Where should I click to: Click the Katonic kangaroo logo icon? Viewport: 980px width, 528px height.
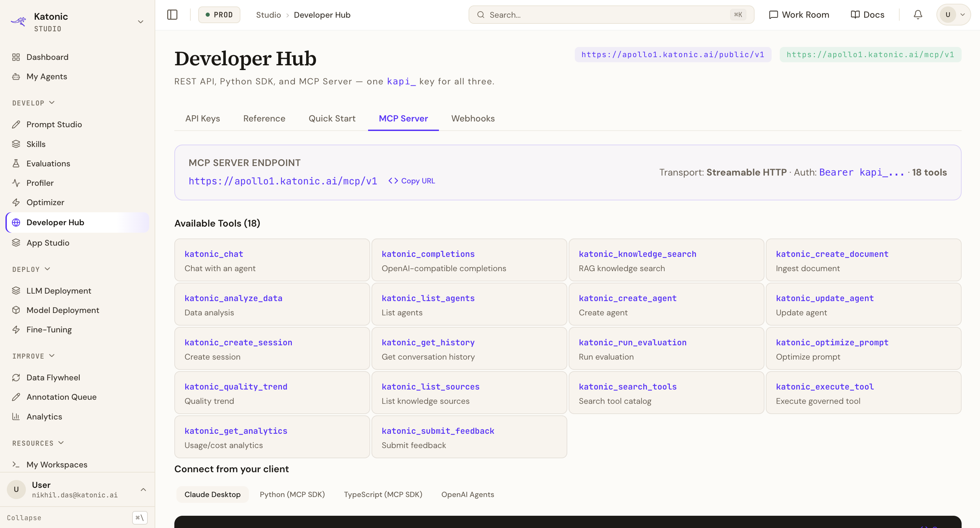pos(18,21)
